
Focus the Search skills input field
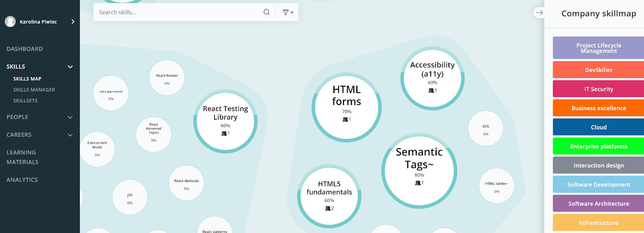coord(177,12)
